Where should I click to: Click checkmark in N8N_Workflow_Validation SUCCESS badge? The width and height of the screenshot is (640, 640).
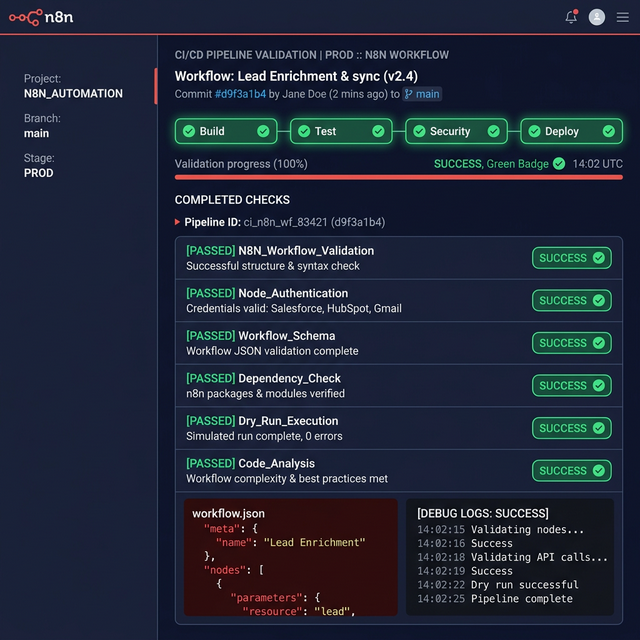click(x=599, y=258)
